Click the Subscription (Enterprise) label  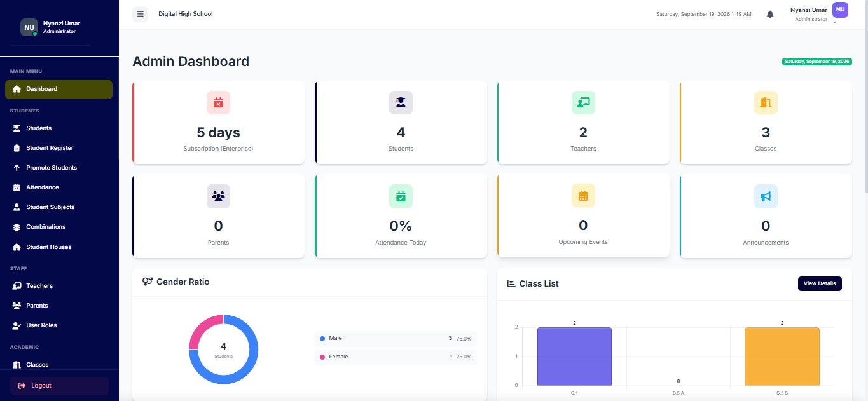click(218, 149)
